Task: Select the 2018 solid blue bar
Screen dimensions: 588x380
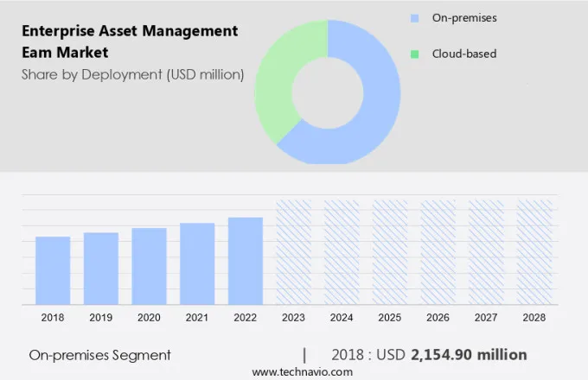Action: (x=53, y=270)
